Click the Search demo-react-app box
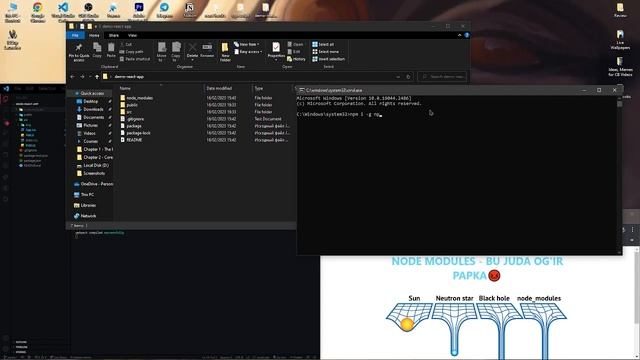The image size is (640, 360). (x=442, y=77)
